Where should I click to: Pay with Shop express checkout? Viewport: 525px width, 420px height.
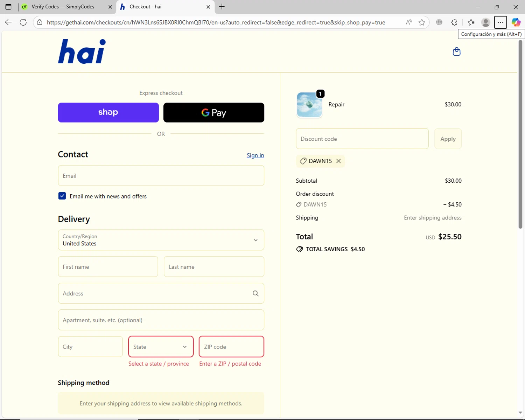pyautogui.click(x=108, y=112)
